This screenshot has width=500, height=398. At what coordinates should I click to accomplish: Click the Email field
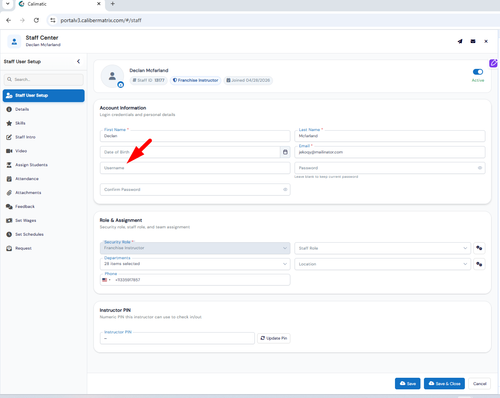click(x=390, y=152)
